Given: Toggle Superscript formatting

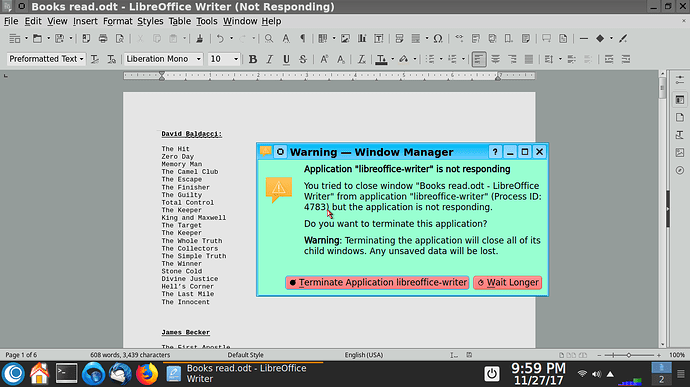Looking at the screenshot, I should coord(324,59).
